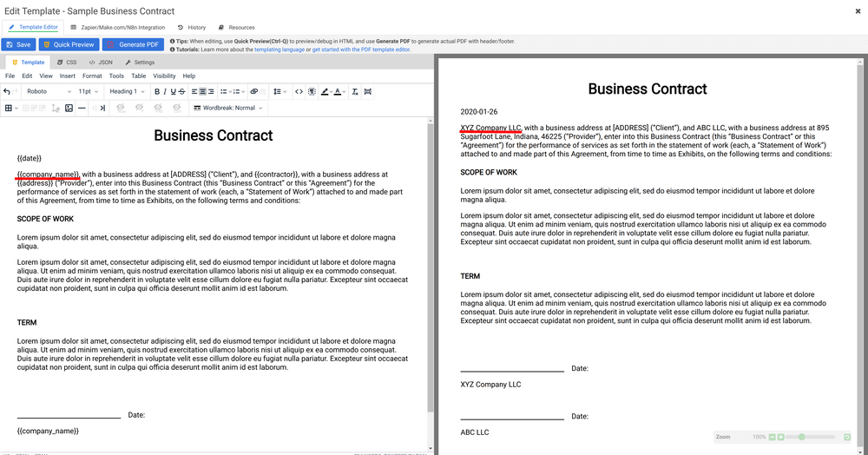Open the Zapier/Make.com/N8n Integration tab

tap(118, 27)
